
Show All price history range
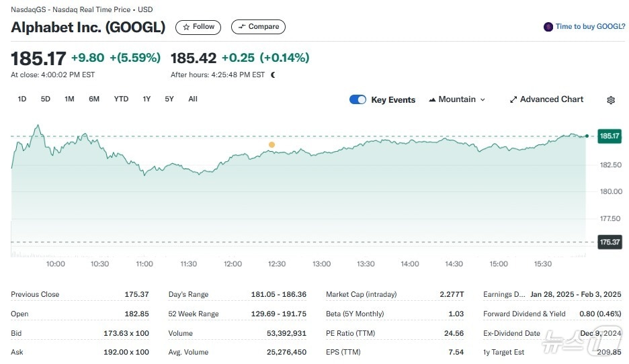[193, 99]
